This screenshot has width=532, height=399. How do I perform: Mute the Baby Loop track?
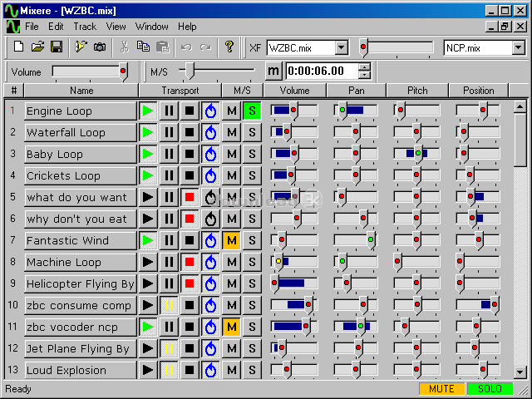(231, 154)
